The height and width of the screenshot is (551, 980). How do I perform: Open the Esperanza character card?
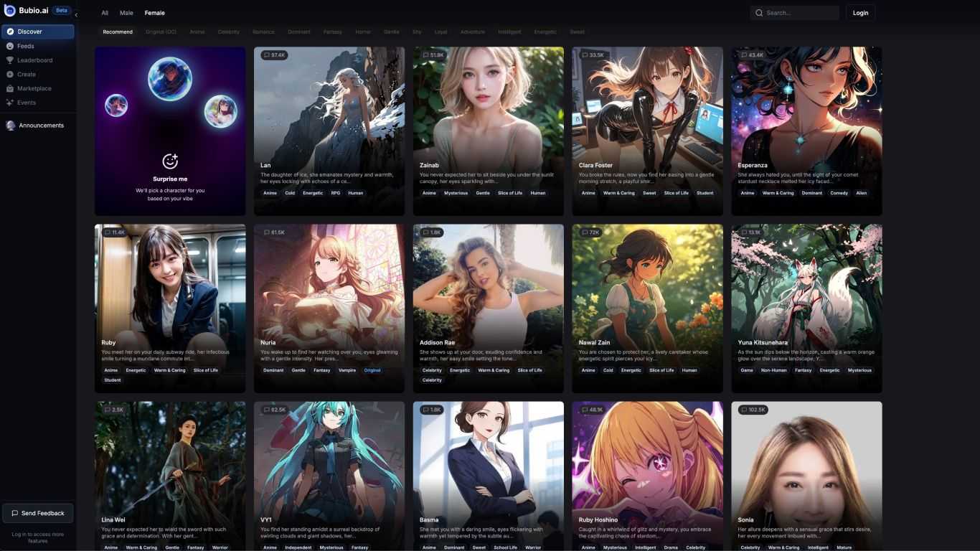pyautogui.click(x=806, y=131)
